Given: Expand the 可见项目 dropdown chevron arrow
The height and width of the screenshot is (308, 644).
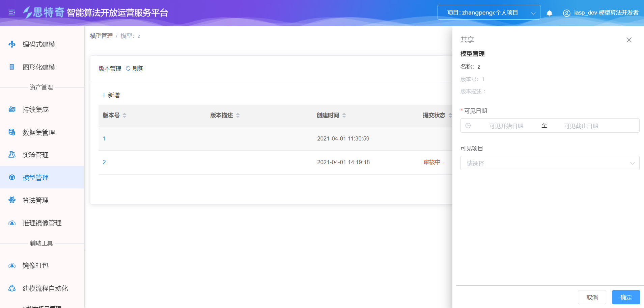Looking at the screenshot, I should pos(632,163).
